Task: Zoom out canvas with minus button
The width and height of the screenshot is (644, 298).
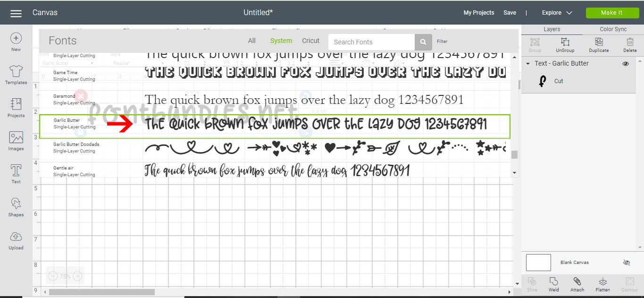Action: coord(53,276)
